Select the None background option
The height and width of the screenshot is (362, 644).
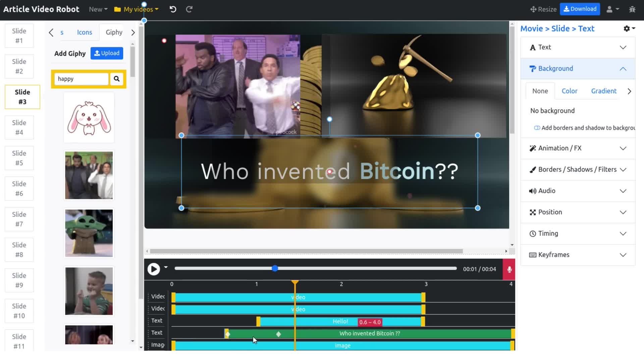point(540,91)
